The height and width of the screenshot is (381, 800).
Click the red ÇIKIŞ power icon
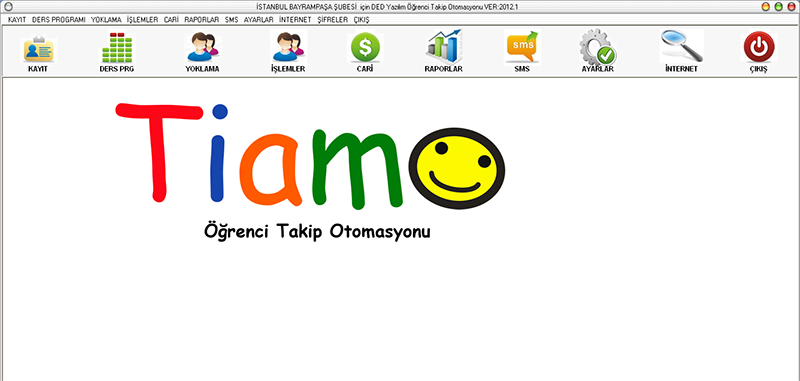[759, 47]
